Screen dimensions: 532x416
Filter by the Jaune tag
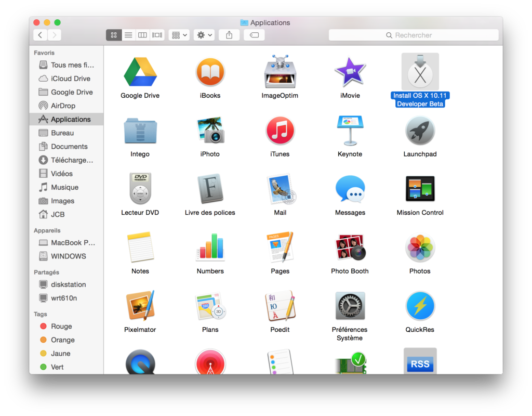point(66,353)
